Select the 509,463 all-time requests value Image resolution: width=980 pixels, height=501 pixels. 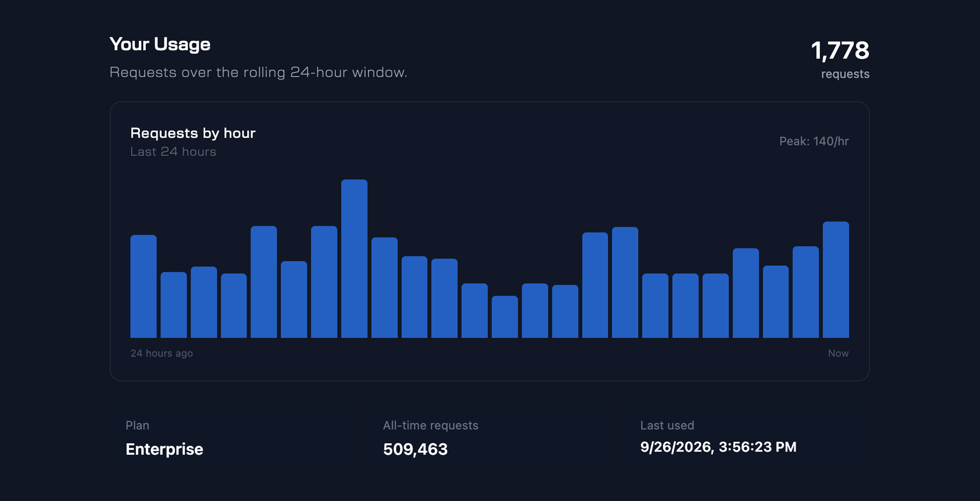click(x=415, y=449)
